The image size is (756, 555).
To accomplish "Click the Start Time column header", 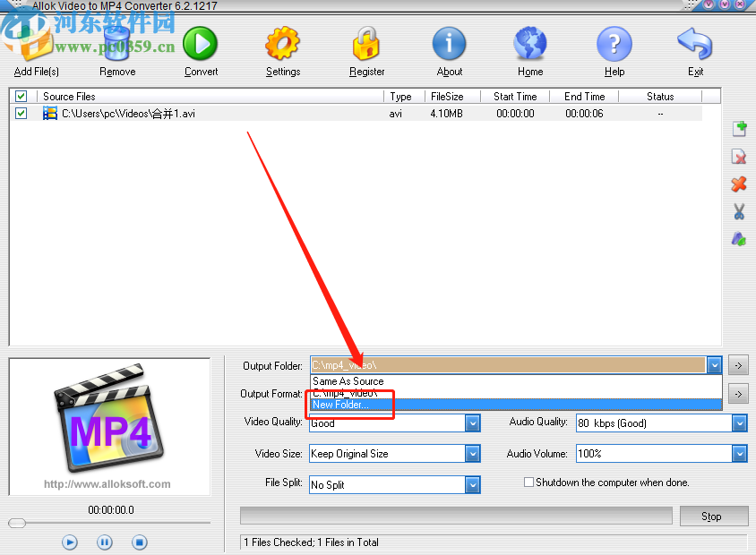I will (515, 97).
